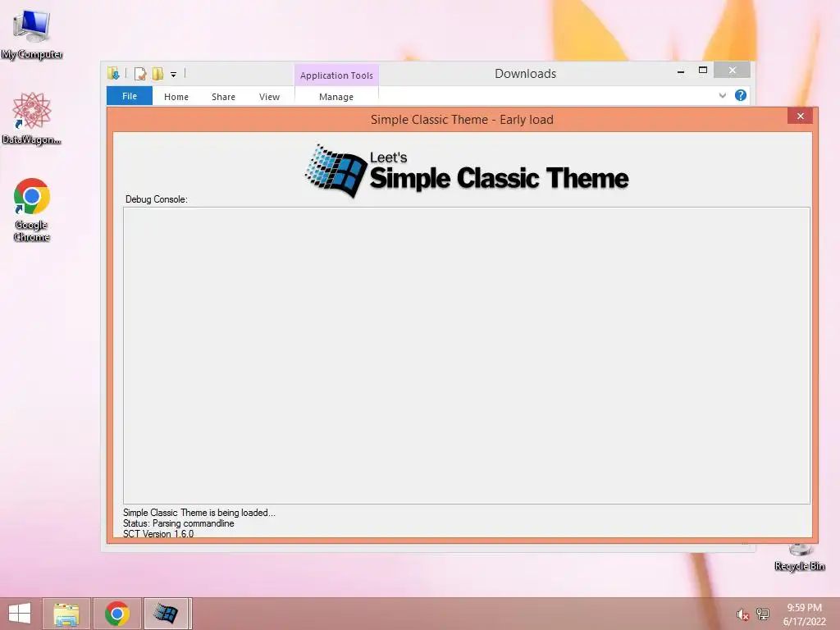Click the 'Debug Console:' label

coord(157,199)
